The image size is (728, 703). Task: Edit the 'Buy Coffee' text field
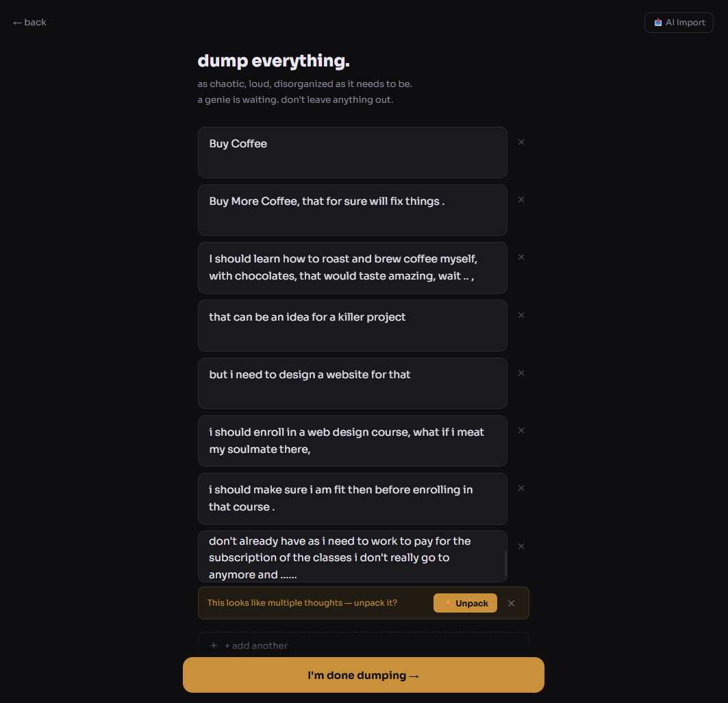(x=352, y=152)
